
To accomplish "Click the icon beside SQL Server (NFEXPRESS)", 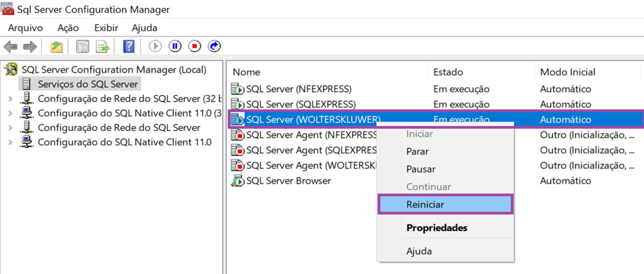I will (237, 89).
